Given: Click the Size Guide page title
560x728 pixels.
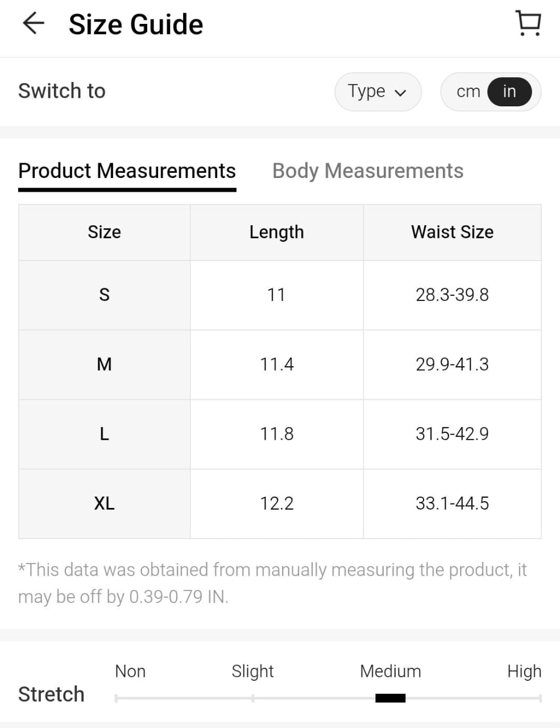Looking at the screenshot, I should (136, 24).
